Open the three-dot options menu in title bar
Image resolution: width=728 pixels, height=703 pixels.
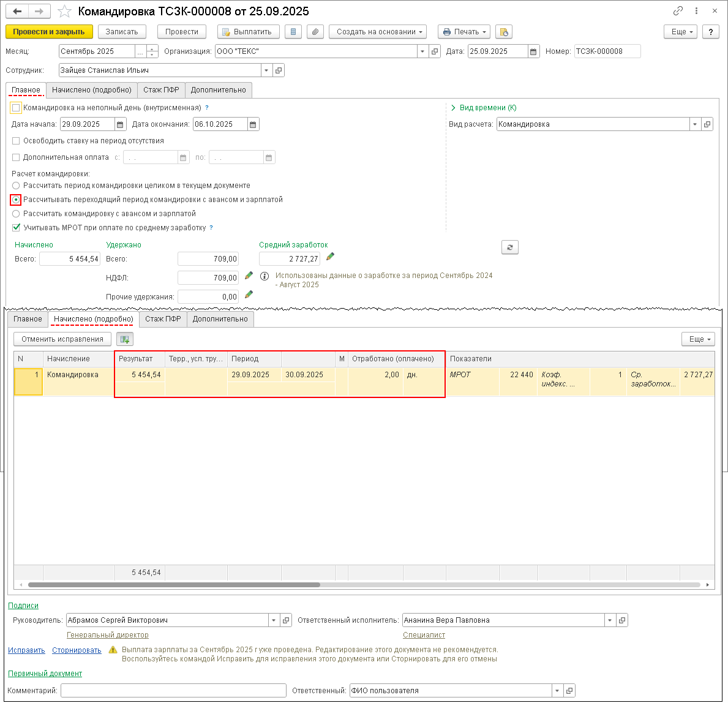click(696, 10)
